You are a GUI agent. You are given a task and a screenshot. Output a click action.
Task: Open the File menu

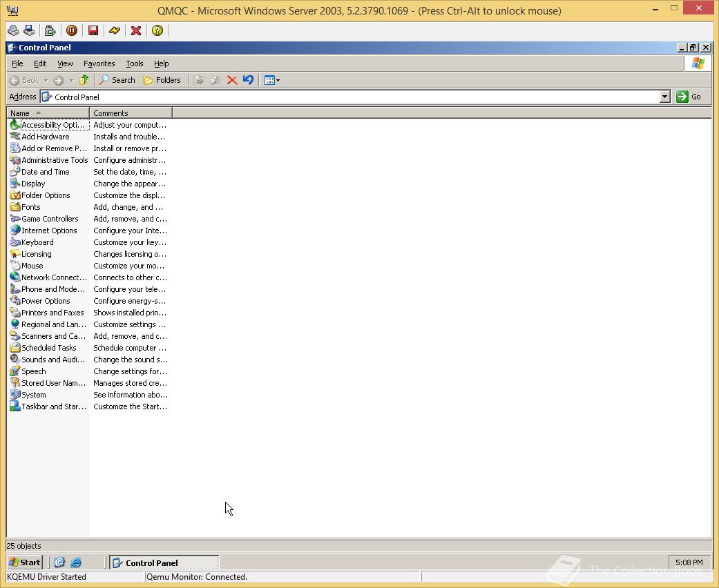17,63
